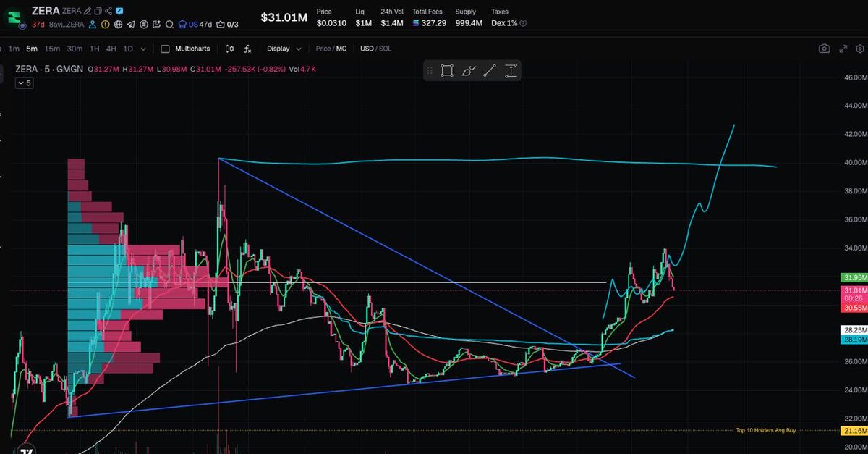Viewport: 868px width, 454px height.
Task: Select the 1m timeframe
Action: (13, 49)
